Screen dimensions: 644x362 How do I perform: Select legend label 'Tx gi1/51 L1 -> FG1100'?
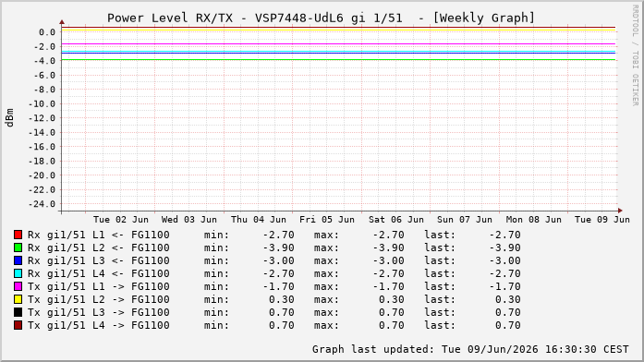tap(99, 286)
